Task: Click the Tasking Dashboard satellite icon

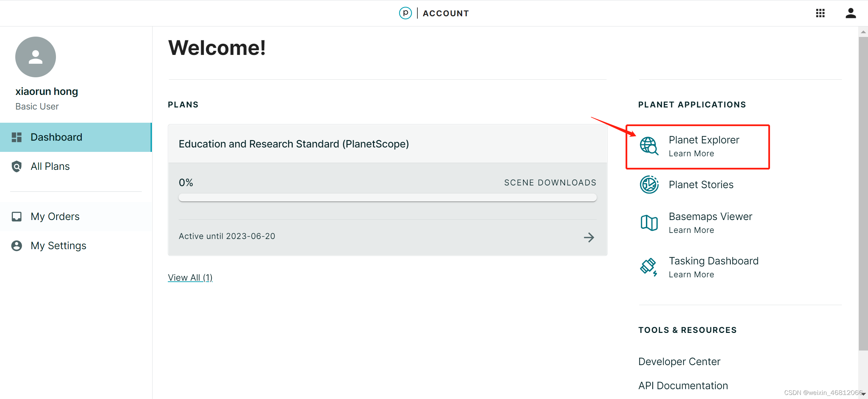Action: [649, 267]
